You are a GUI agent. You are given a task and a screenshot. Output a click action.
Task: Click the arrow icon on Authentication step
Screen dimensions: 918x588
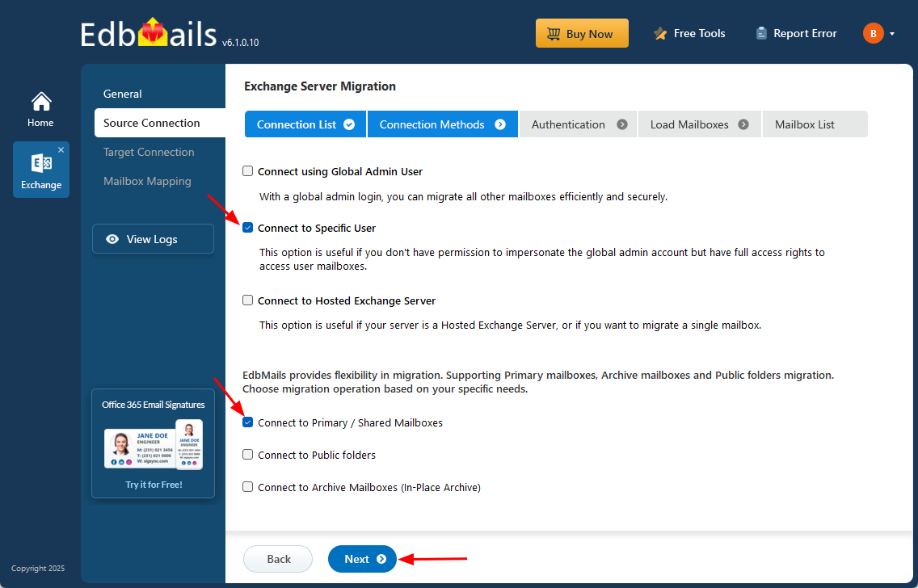coord(622,124)
